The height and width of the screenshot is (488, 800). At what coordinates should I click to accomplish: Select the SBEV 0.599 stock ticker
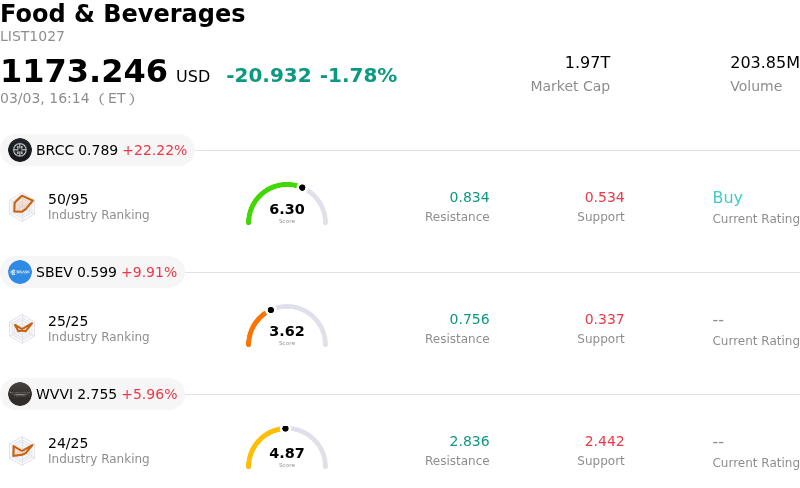[76, 272]
